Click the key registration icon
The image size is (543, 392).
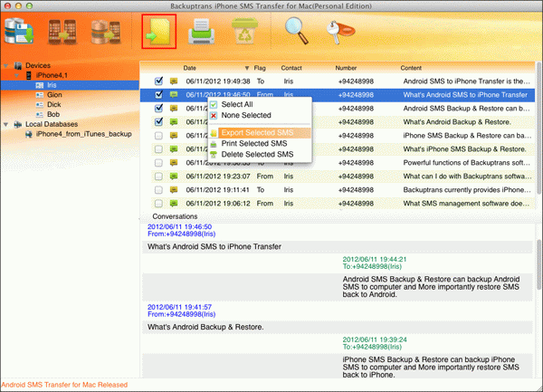click(x=340, y=32)
